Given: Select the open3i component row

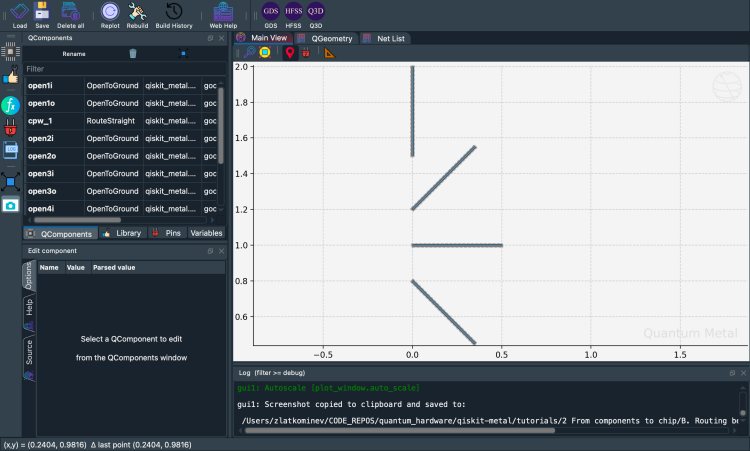Looking at the screenshot, I should pos(121,174).
